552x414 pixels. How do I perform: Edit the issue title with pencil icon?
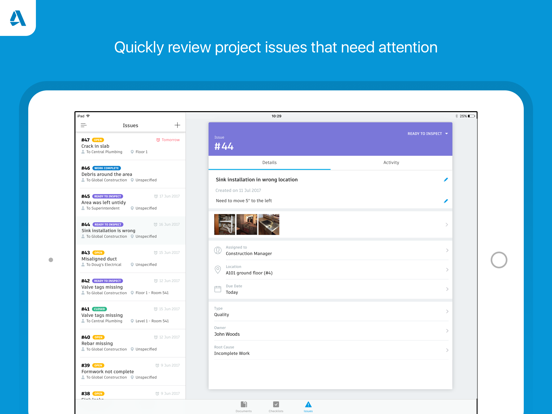pos(446,180)
